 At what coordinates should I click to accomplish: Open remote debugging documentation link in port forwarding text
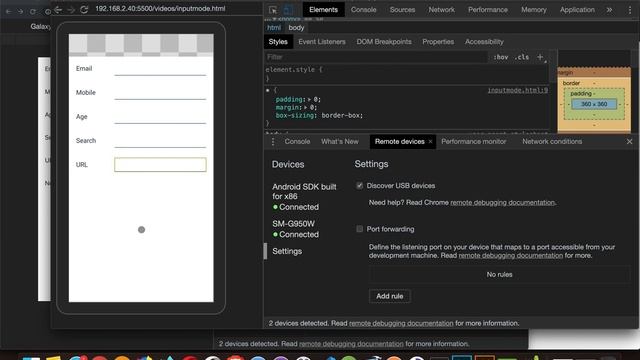pyautogui.click(x=511, y=256)
